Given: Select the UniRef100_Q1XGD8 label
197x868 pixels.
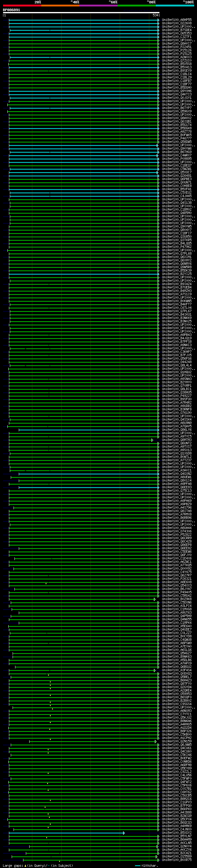Looking at the screenshot, I should point(177,454).
